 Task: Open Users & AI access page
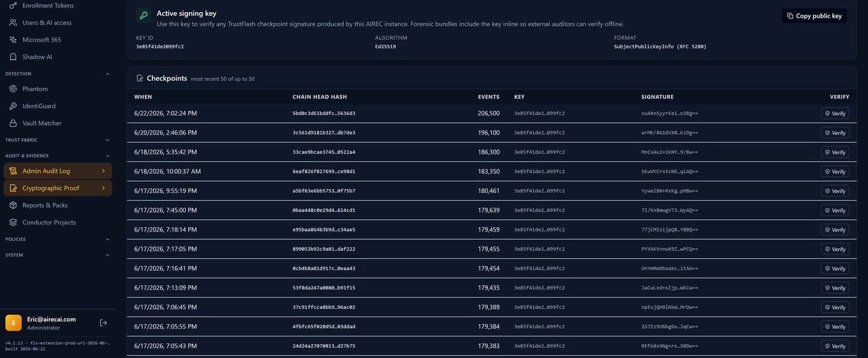58,22
